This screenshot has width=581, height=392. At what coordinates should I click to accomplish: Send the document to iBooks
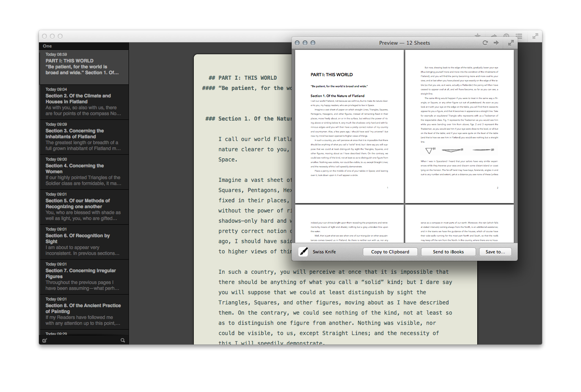[448, 252]
